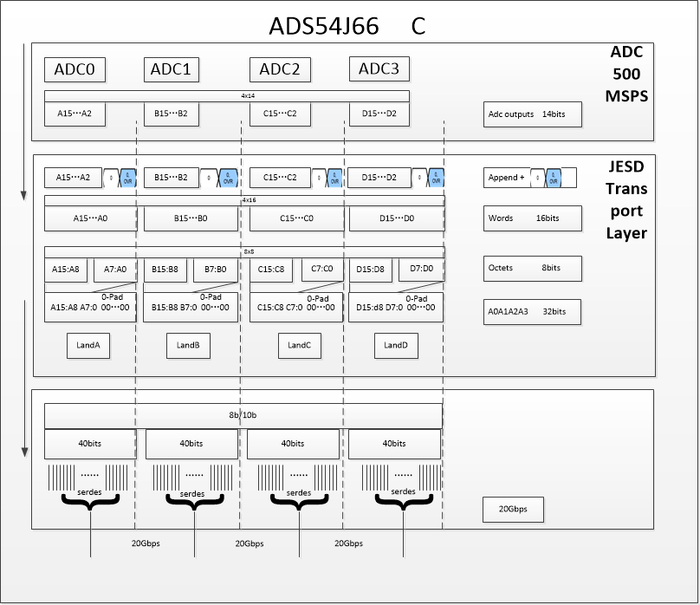
Task: Select the 'Adc outputs 14bits' legend box
Action: pyautogui.click(x=532, y=114)
